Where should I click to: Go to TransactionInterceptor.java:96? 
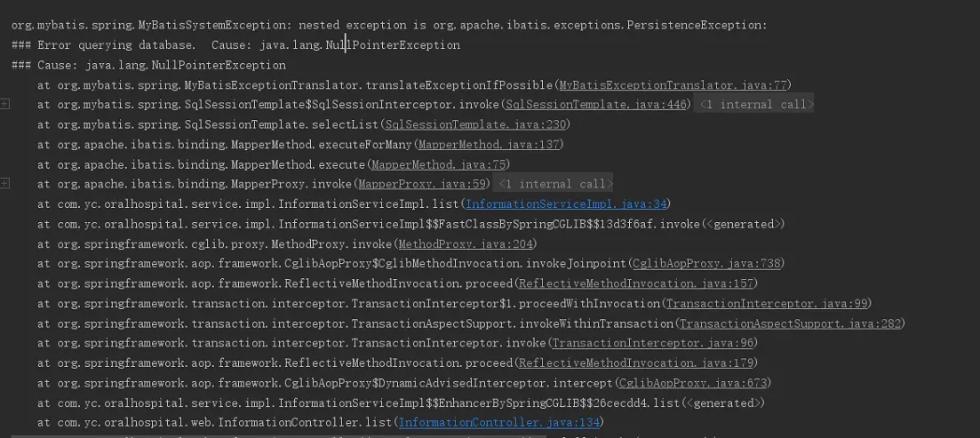pyautogui.click(x=653, y=343)
